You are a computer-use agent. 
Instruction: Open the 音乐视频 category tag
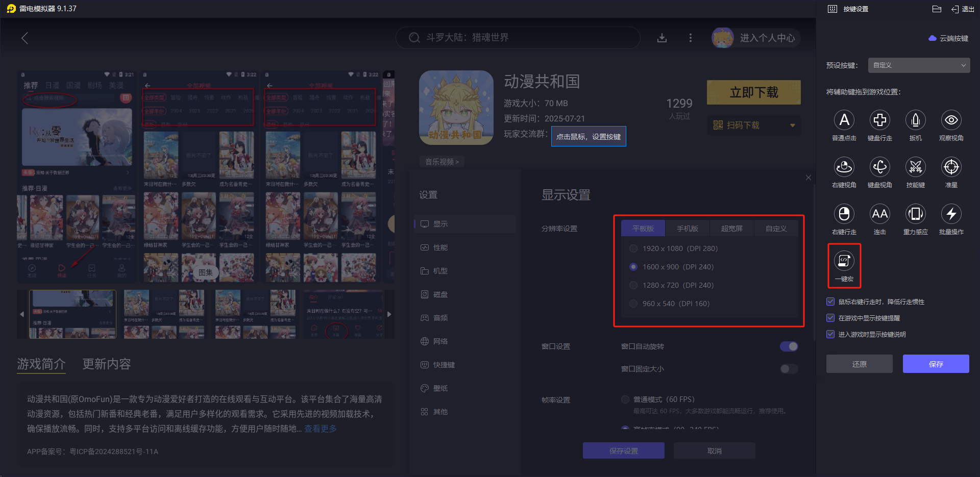[x=442, y=162]
